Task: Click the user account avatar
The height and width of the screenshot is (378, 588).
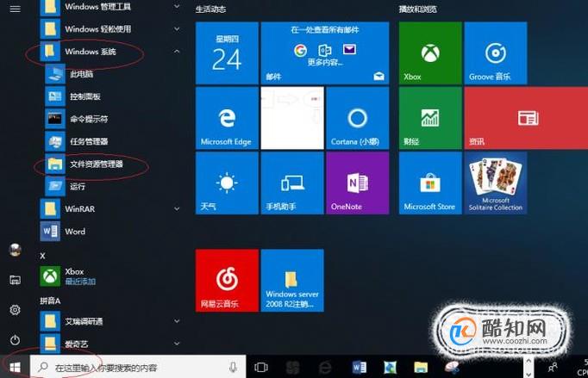Action: tap(15, 250)
